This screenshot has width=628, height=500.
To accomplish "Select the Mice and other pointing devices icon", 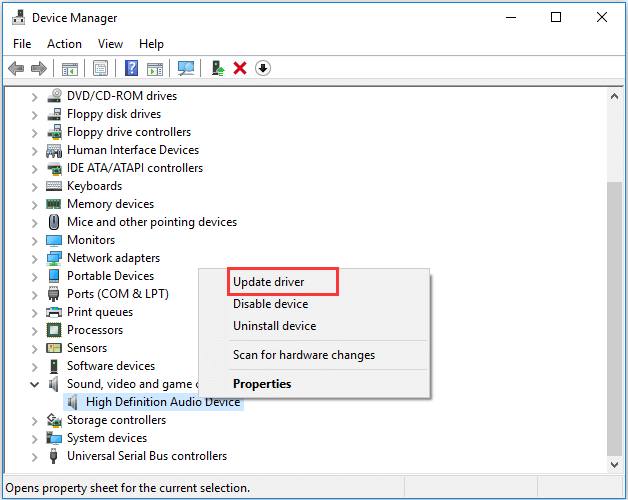I will tap(54, 222).
